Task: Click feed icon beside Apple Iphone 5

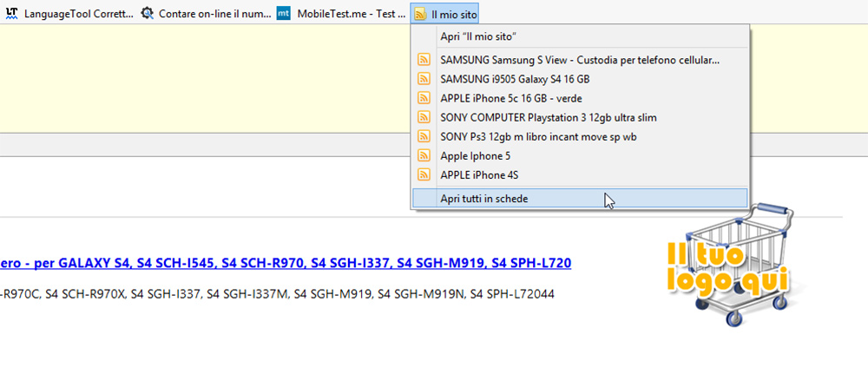Action: tap(424, 156)
